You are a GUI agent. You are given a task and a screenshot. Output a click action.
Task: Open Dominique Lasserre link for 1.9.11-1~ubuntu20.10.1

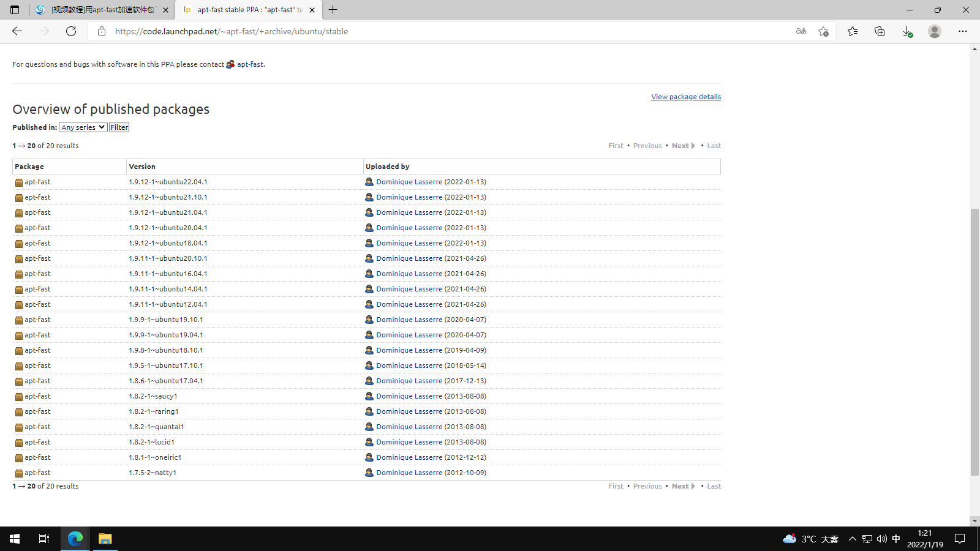tap(409, 258)
